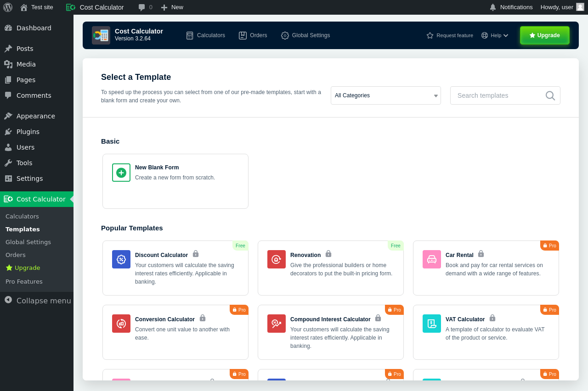Image resolution: width=588 pixels, height=391 pixels.
Task: Click the Compound Interest Calculator icon
Action: (x=277, y=324)
